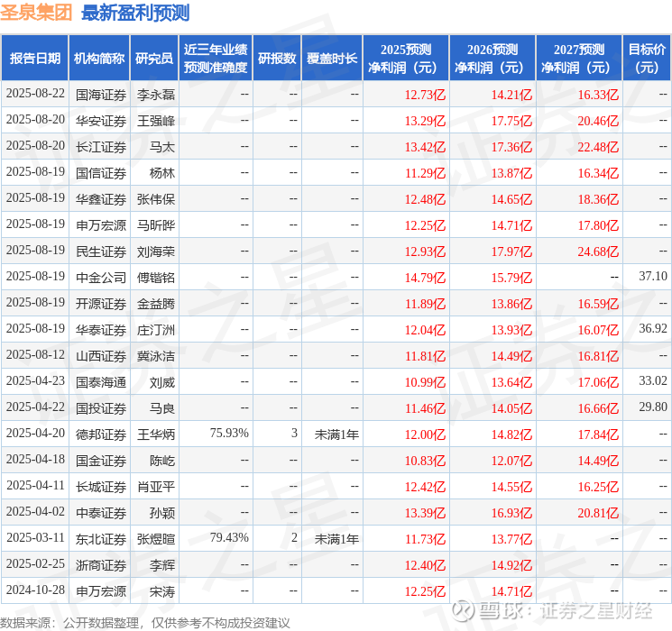Click the 圣泉集团 title text
The width and height of the screenshot is (672, 631).
36,13
